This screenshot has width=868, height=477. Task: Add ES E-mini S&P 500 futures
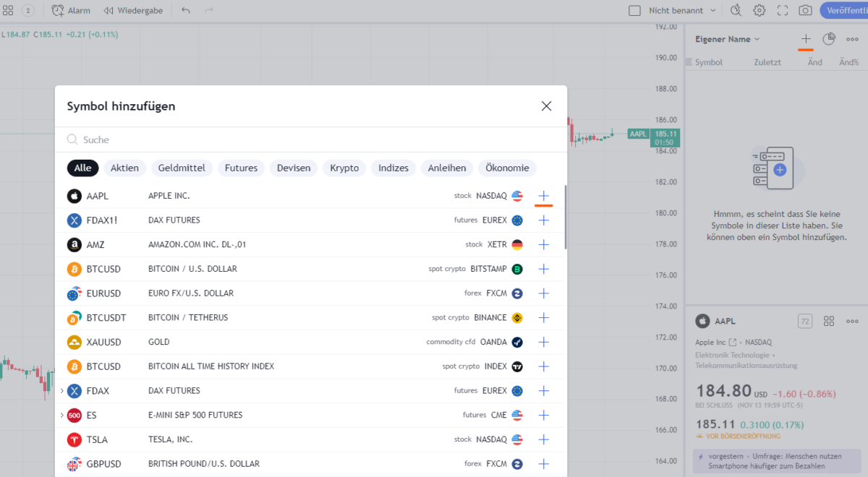click(544, 415)
